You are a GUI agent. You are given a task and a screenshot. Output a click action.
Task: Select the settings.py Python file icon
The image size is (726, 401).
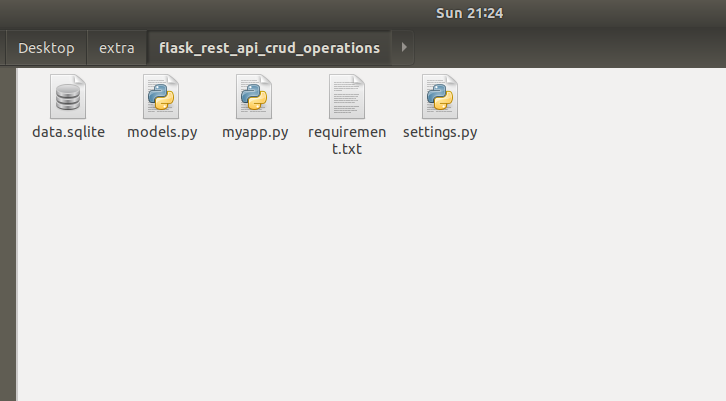point(440,97)
